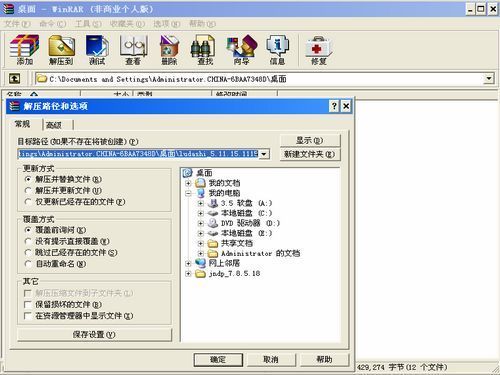Click the 取消 (Cancel) button
The image size is (500, 375).
[271, 359]
